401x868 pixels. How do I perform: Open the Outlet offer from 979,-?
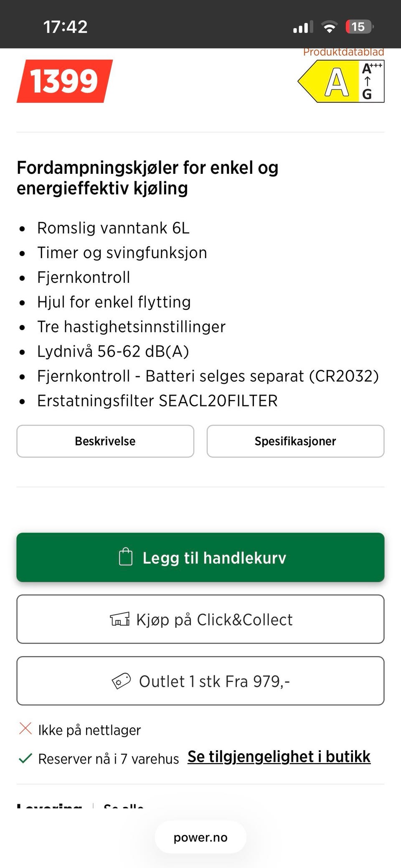tap(200, 681)
